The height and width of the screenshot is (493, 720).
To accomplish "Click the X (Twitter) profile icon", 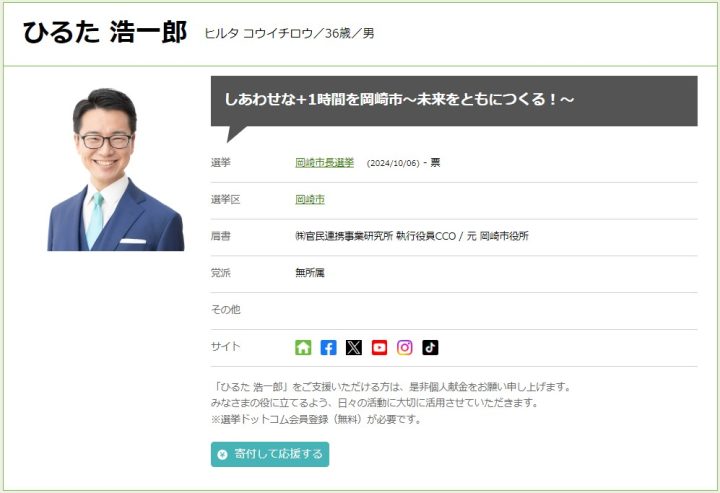I will click(x=354, y=348).
